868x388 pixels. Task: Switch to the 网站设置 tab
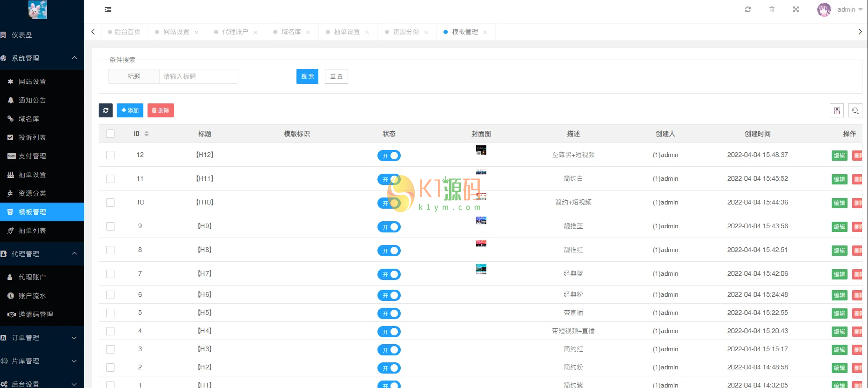176,32
